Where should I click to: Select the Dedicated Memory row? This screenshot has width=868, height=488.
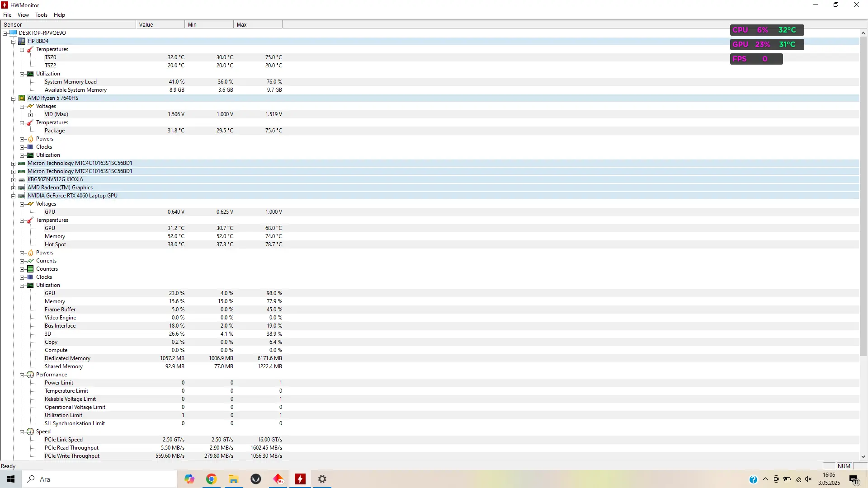tap(429, 358)
